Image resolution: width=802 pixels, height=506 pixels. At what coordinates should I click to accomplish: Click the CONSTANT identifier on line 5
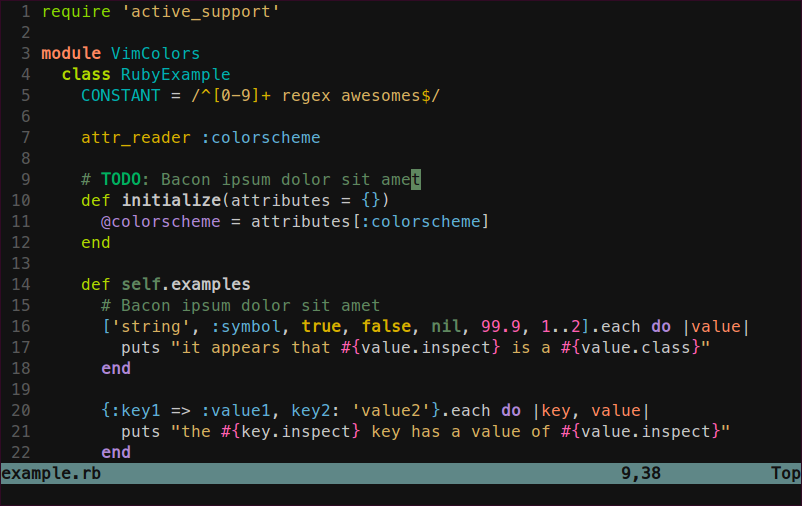pyautogui.click(x=121, y=95)
